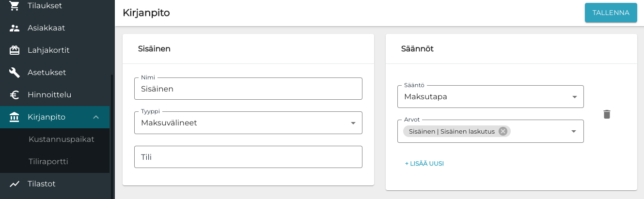Viewport: 644px width, 199px height.
Task: Collapse the Kirjanpito sidebar section
Action: click(96, 117)
